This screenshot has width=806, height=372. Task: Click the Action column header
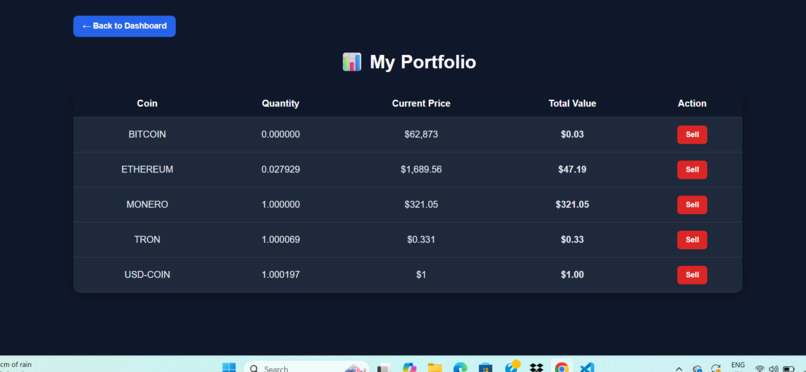click(x=692, y=103)
